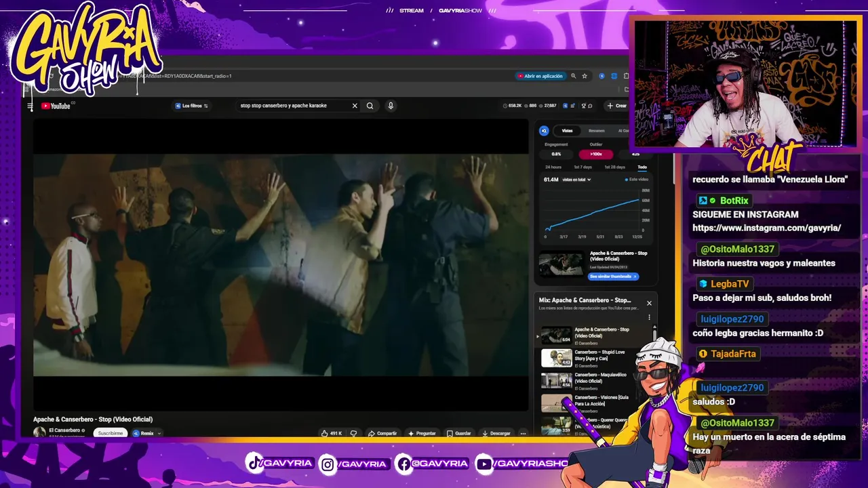Open the Mix playlist three-dot menu
This screenshot has width=868, height=488.
point(649,317)
